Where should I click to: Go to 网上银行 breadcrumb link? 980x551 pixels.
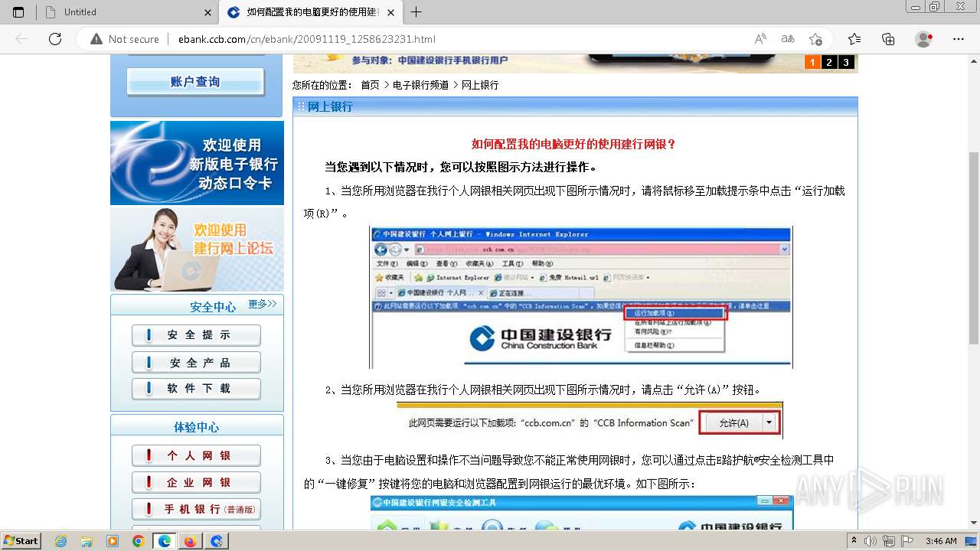click(x=480, y=85)
